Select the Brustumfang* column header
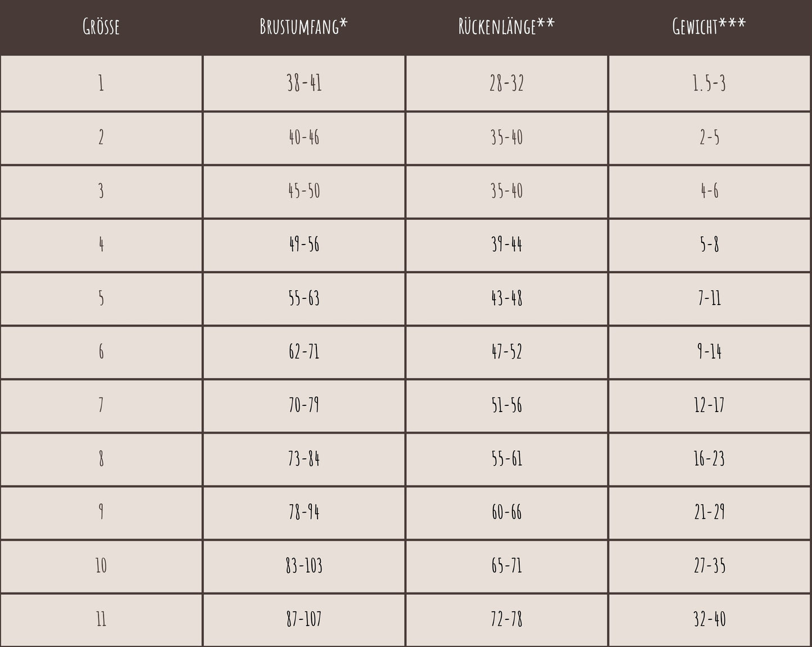Viewport: 812px width, 647px height. [x=303, y=26]
